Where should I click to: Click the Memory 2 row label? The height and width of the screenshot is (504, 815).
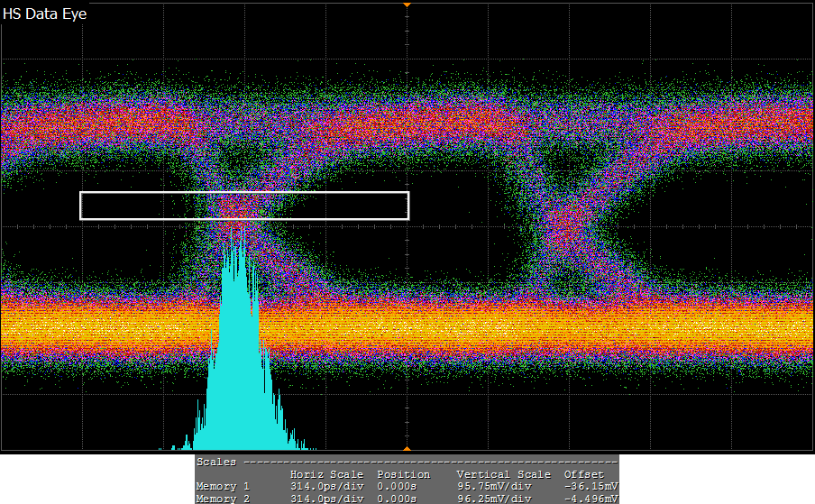tap(223, 499)
